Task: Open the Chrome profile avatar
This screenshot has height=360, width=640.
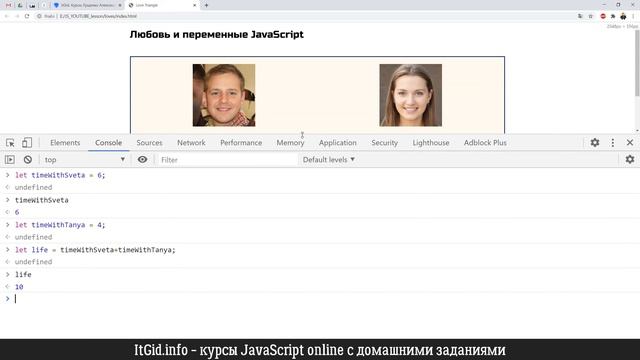Action: [623, 16]
